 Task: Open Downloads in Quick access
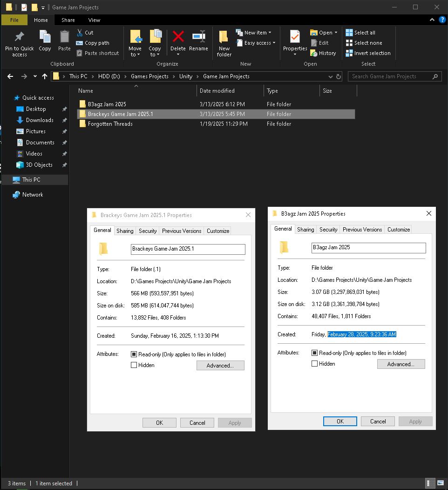tap(40, 120)
